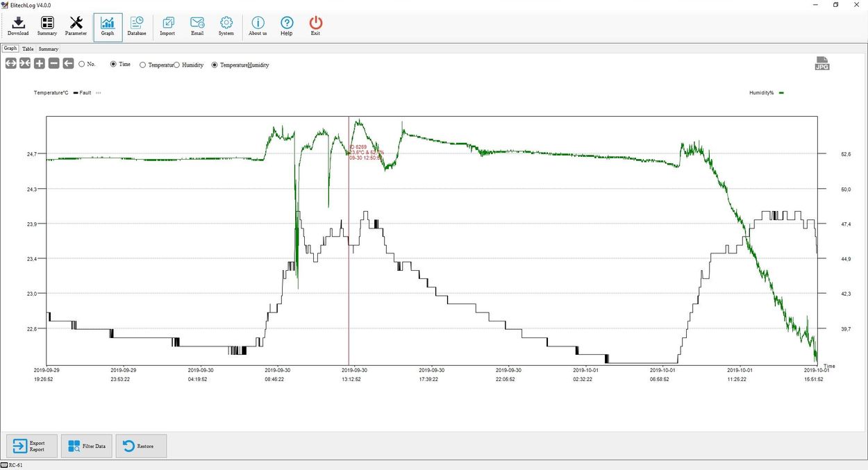The image size is (868, 470).
Task: Open the Parameter settings tool
Action: 76,26
